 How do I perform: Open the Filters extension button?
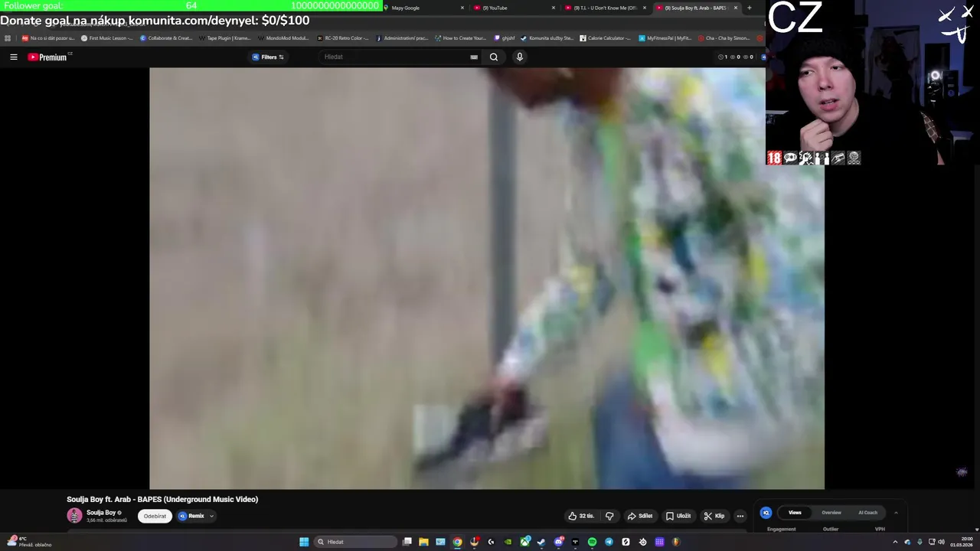click(x=268, y=57)
